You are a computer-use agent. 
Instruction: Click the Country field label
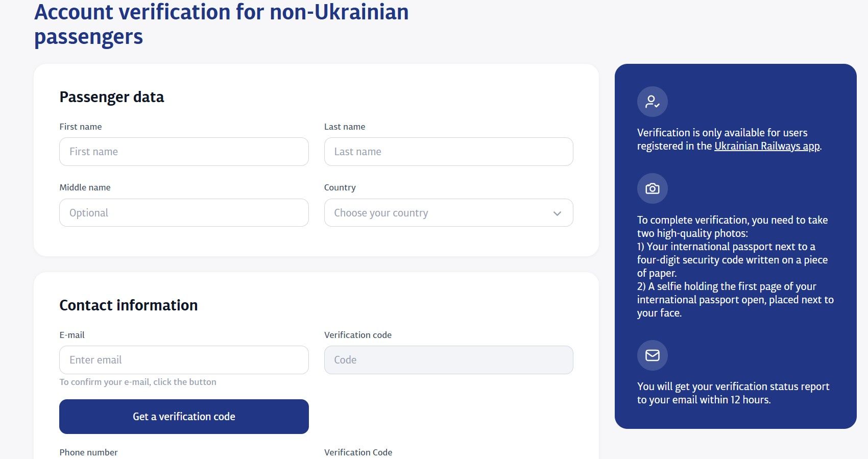(340, 187)
